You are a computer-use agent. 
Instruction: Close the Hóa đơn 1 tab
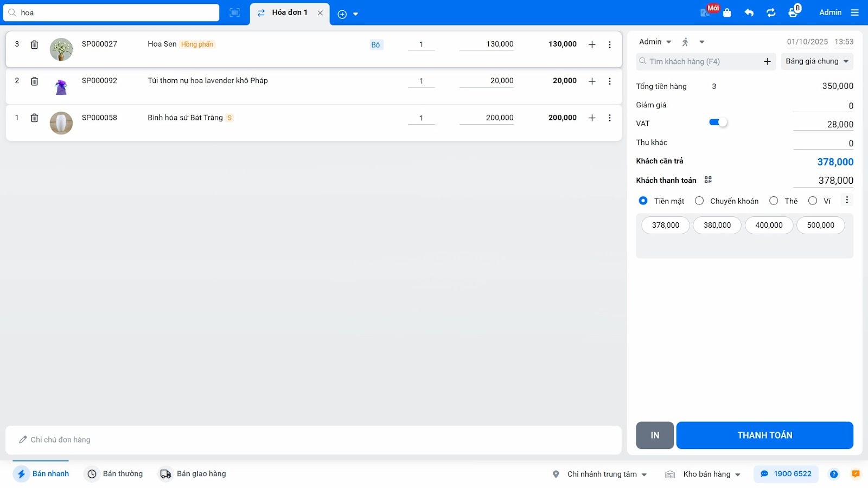320,13
